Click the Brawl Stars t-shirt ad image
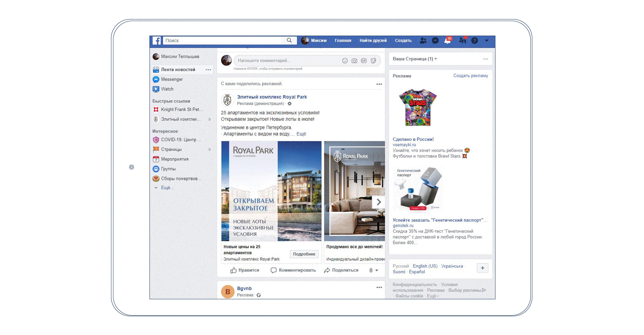 417,107
